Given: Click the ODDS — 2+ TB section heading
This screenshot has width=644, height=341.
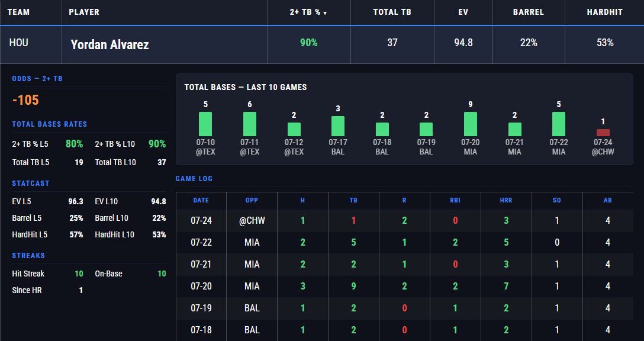Looking at the screenshot, I should coord(37,79).
